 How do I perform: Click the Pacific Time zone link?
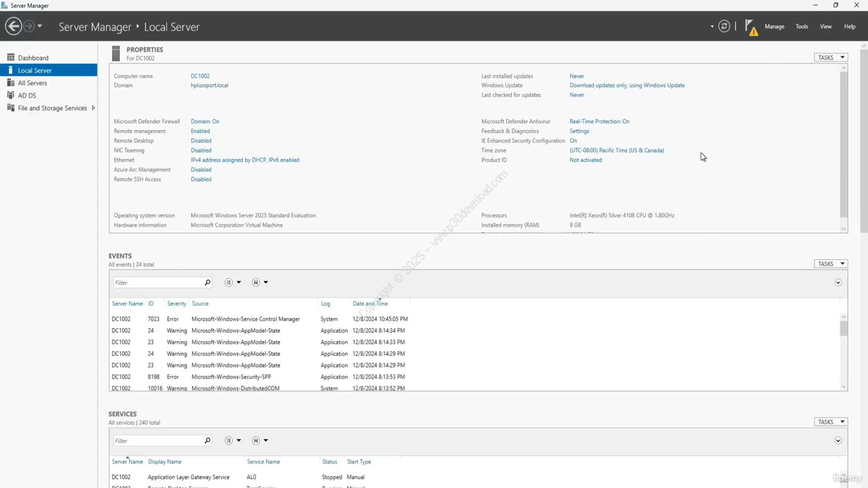click(616, 150)
